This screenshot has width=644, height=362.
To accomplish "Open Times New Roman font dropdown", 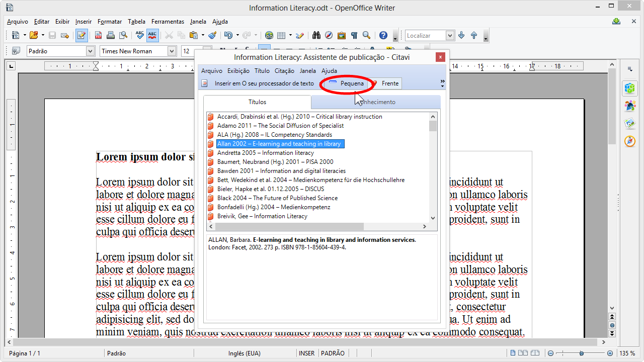I will 172,51.
